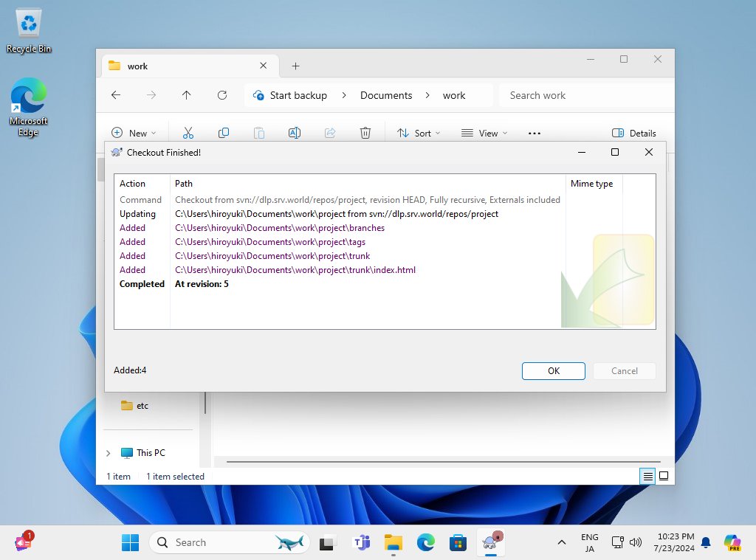Viewport: 756px width, 560px height.
Task: Open volume control tray icon
Action: click(x=636, y=542)
